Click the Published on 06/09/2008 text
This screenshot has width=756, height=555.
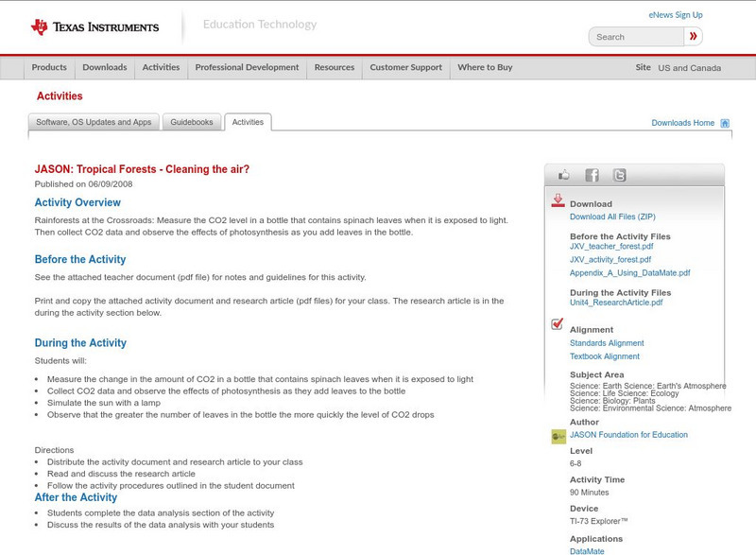click(x=83, y=184)
